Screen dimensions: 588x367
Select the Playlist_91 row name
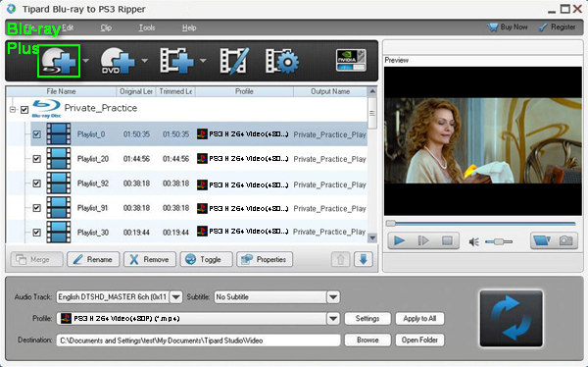92,208
